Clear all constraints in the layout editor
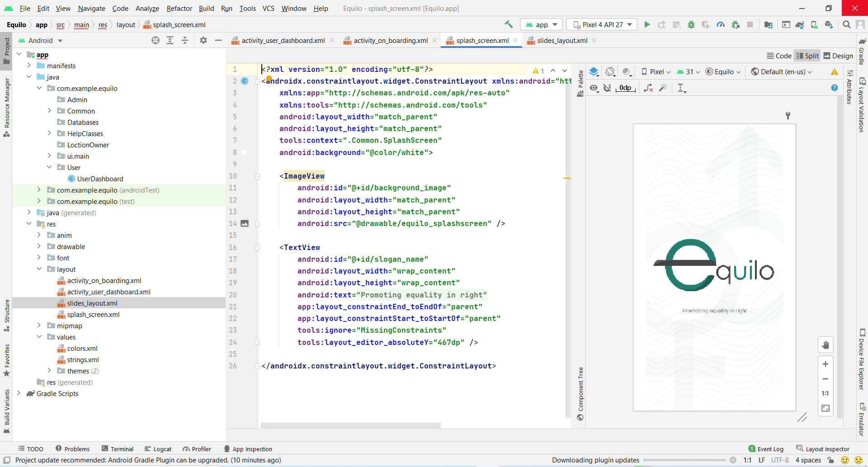Image resolution: width=868 pixels, height=467 pixels. 648,88
